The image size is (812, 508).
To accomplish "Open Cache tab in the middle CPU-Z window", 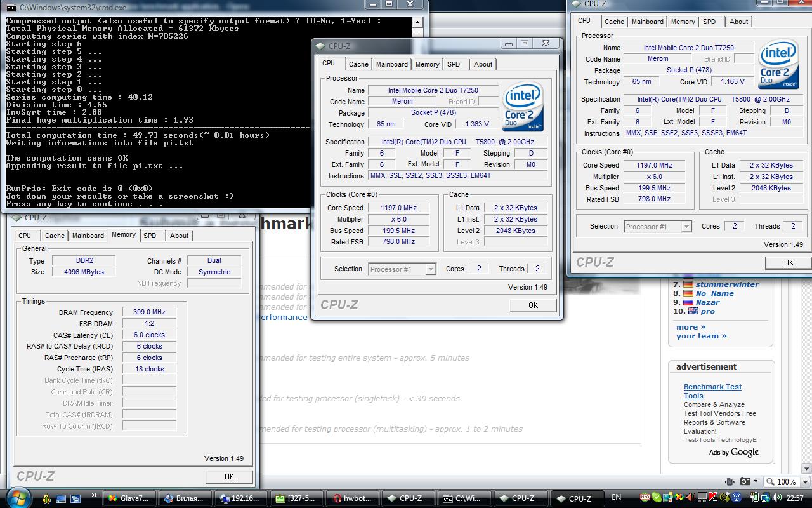I will [358, 64].
